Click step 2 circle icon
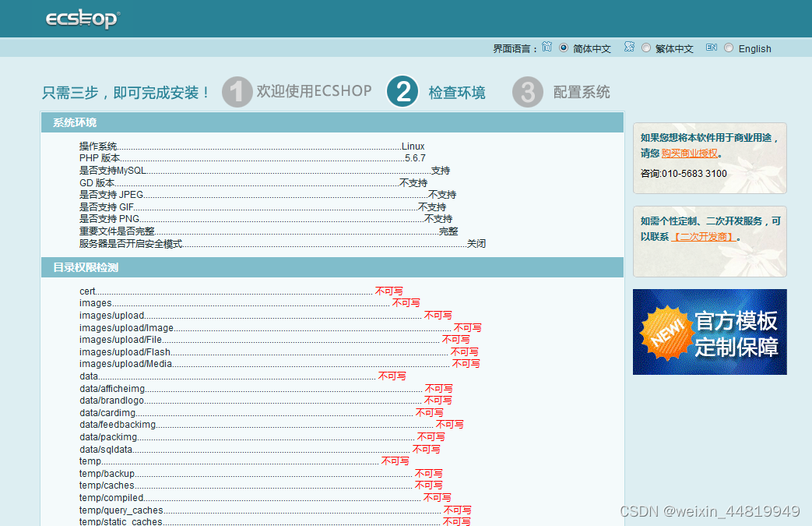The width and height of the screenshot is (812, 526). coord(403,92)
